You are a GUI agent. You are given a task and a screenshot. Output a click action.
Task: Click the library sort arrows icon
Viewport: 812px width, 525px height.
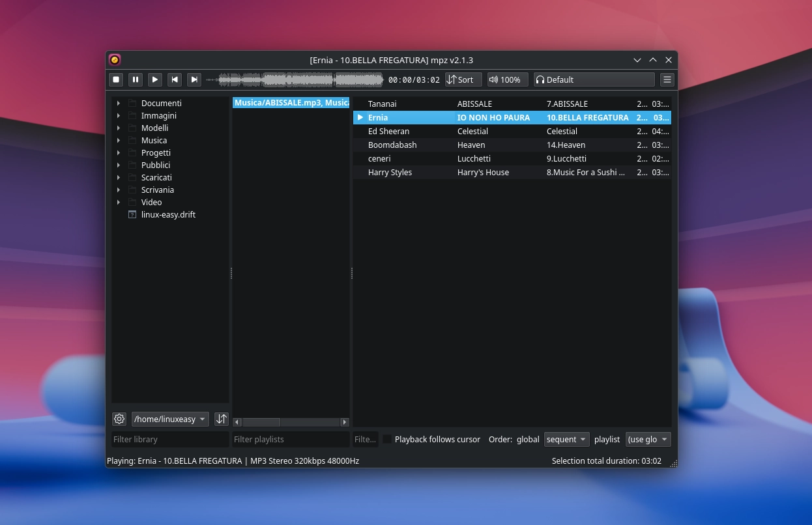click(222, 419)
